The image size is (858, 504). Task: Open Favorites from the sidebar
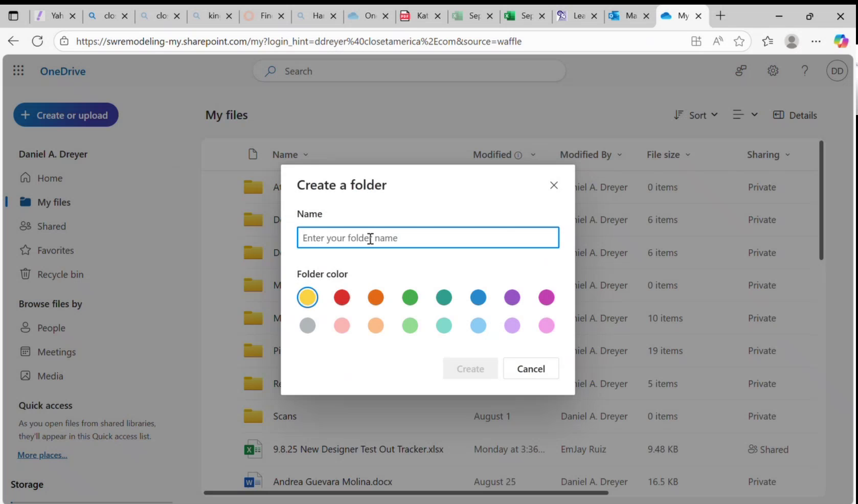[x=55, y=250]
